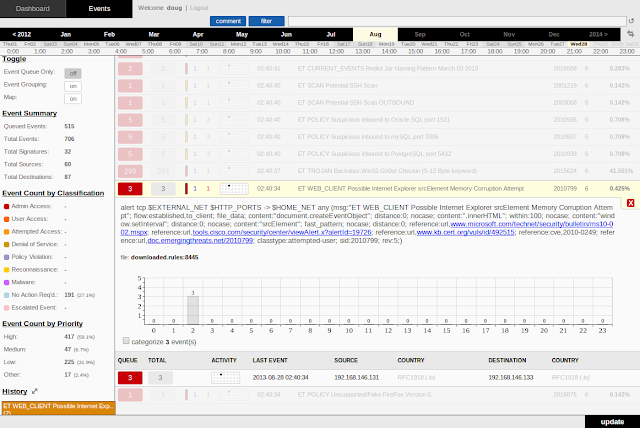Screen dimensions: 640x428
Task: Click activity sparkline in WEB_CLIENT event row
Action: click(x=234, y=188)
